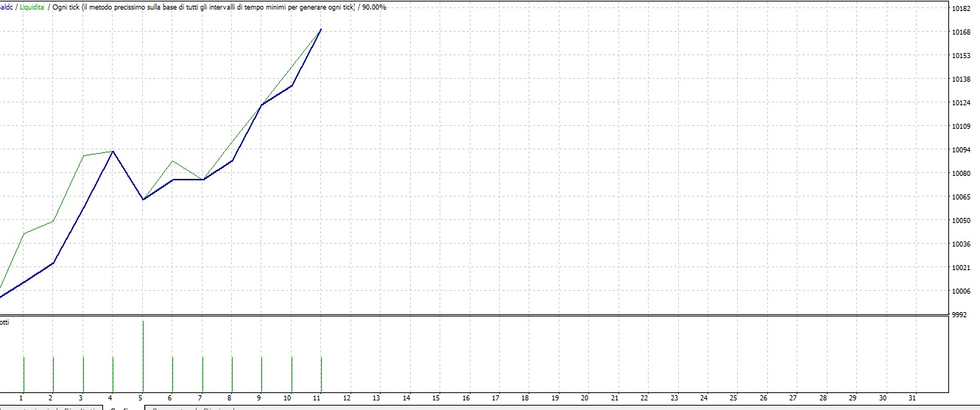980x410 pixels.
Task: Click trade number 2 on the horizontal axis
Action: (x=52, y=397)
